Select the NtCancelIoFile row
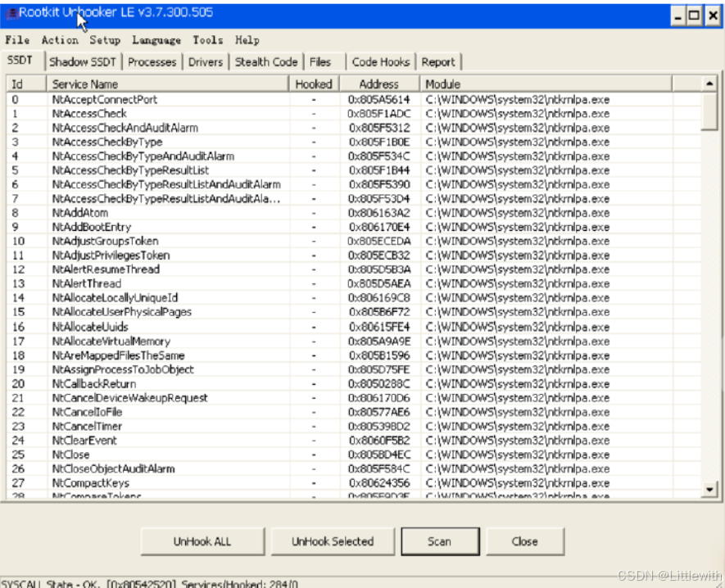 pos(354,413)
